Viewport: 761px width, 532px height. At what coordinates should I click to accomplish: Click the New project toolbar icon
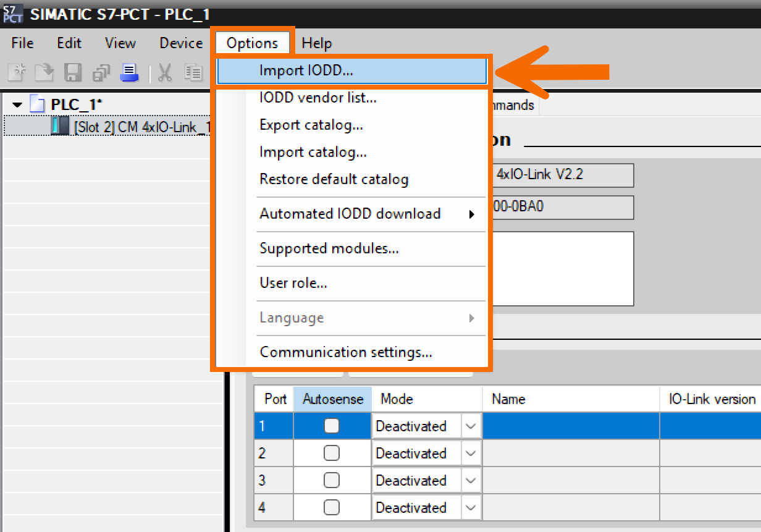(x=17, y=72)
